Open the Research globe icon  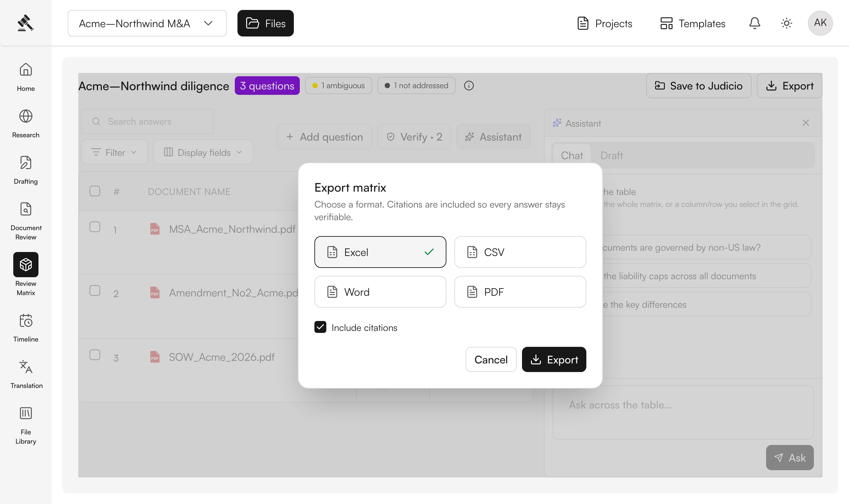26,116
